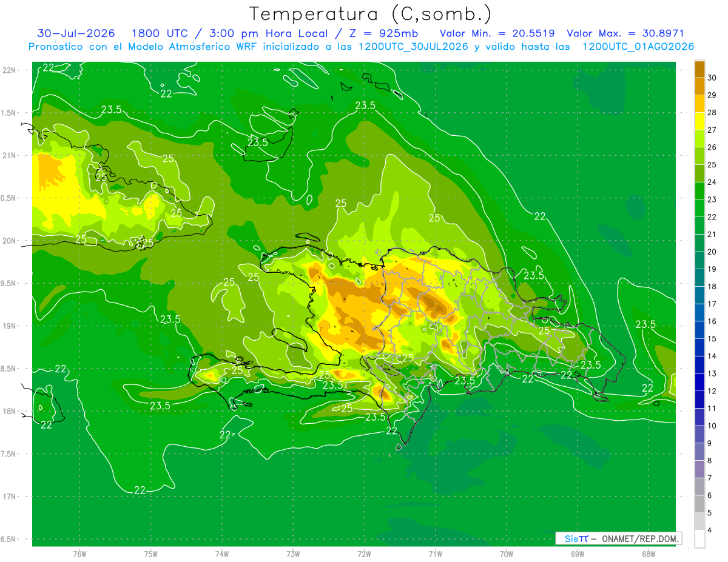Pick the orange legend swatch between 29 and 30

pos(699,86)
